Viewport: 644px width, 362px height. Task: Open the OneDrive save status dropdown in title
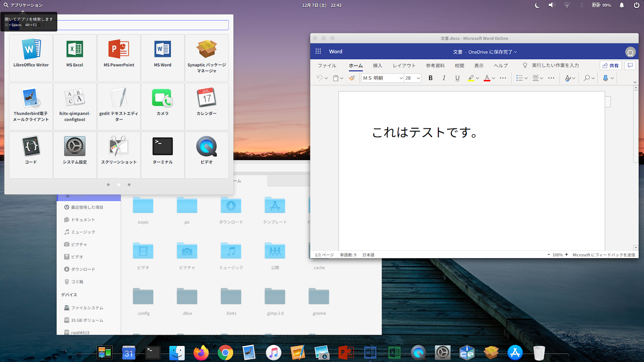click(x=485, y=52)
